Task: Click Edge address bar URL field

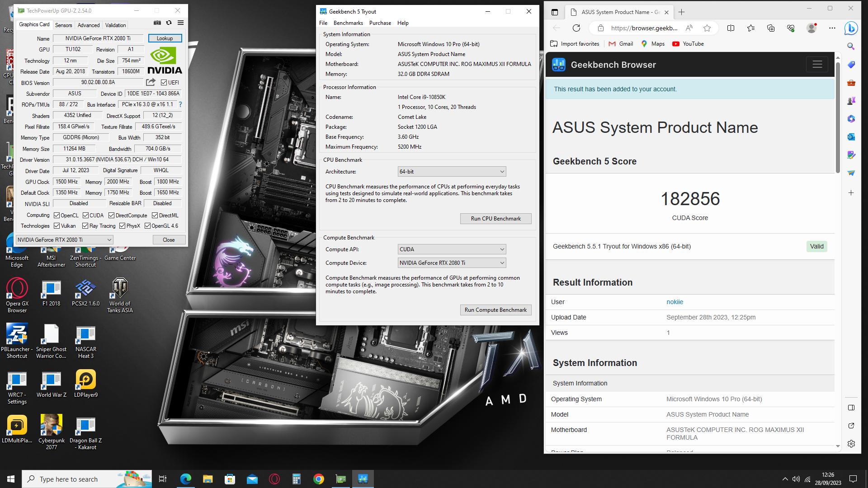Action: [644, 28]
